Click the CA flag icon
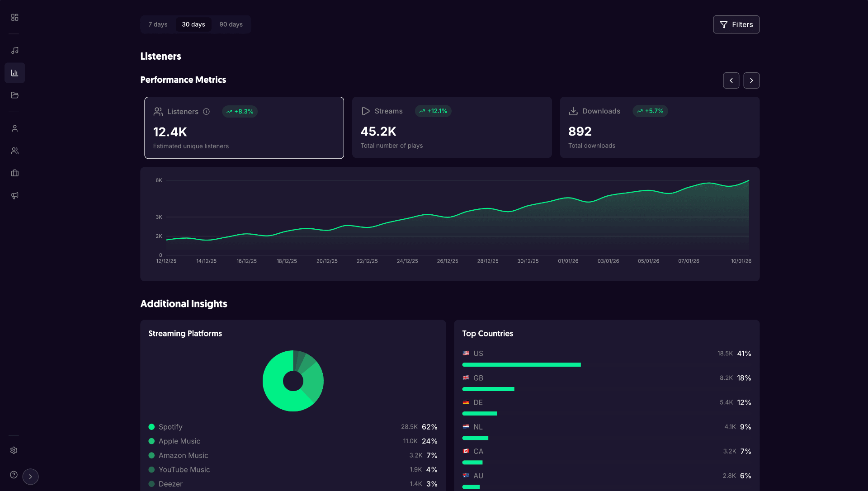The width and height of the screenshot is (868, 491). coord(466,451)
